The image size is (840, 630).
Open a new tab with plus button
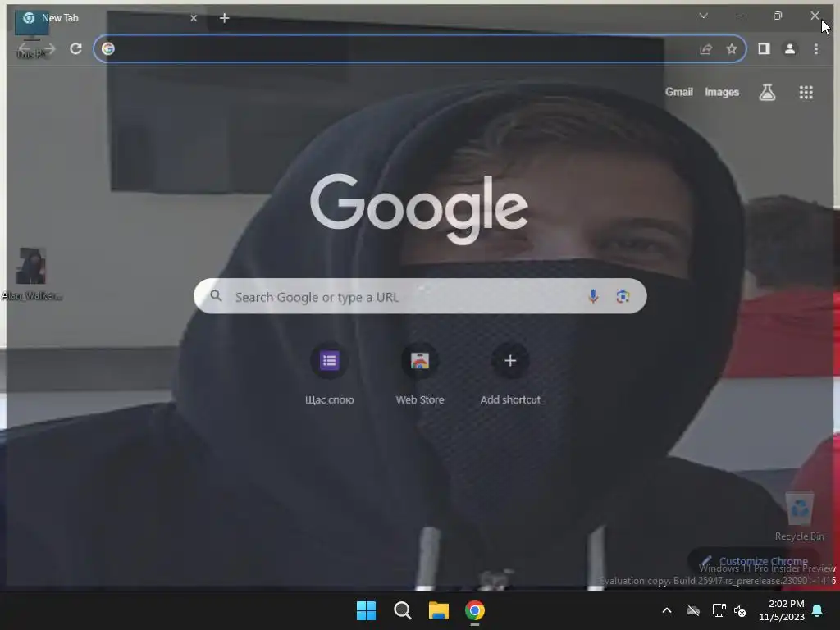pos(225,18)
